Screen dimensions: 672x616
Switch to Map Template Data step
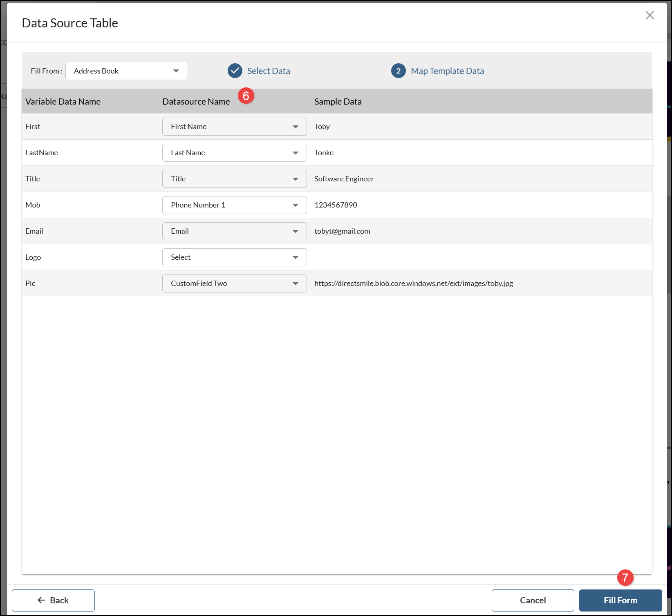[x=447, y=71]
